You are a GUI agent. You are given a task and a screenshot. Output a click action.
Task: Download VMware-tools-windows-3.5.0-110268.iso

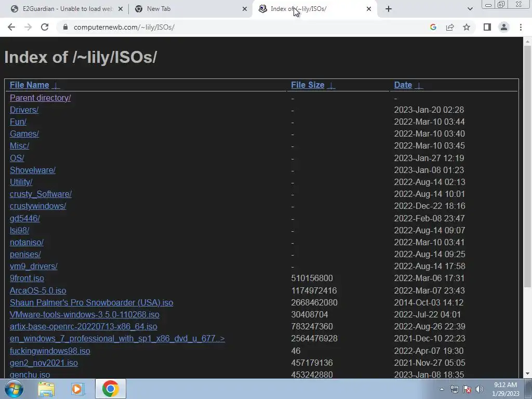pos(85,314)
